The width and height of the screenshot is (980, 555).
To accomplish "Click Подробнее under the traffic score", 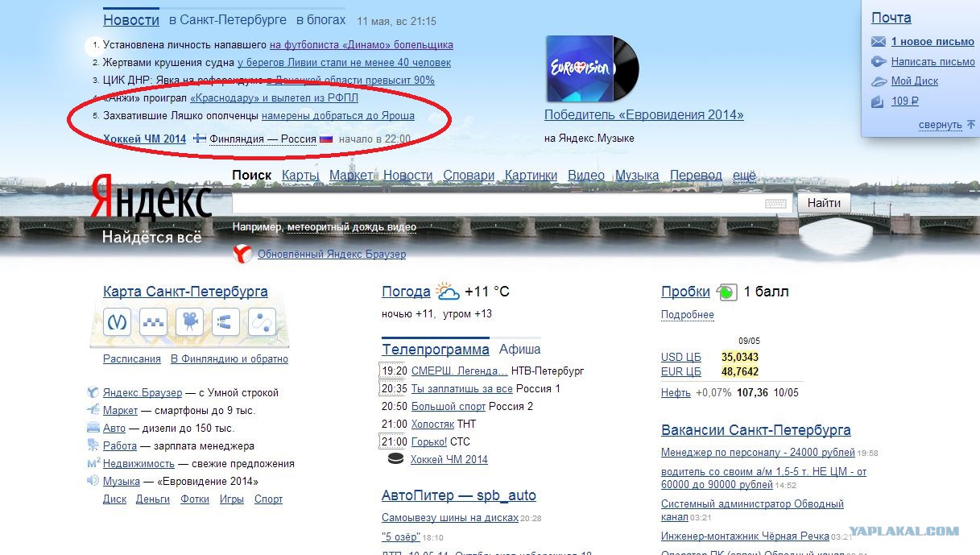I will point(688,315).
